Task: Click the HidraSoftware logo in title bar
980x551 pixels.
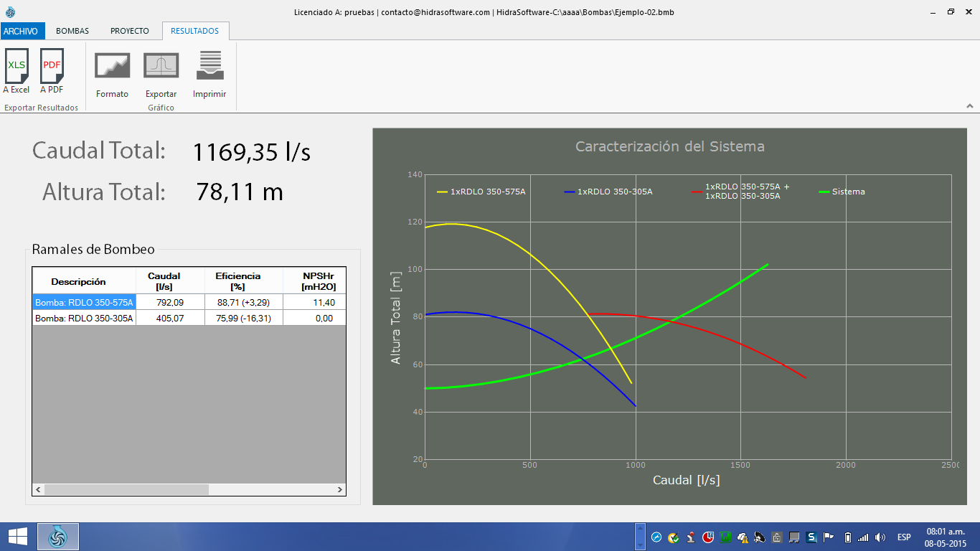Action: point(10,12)
